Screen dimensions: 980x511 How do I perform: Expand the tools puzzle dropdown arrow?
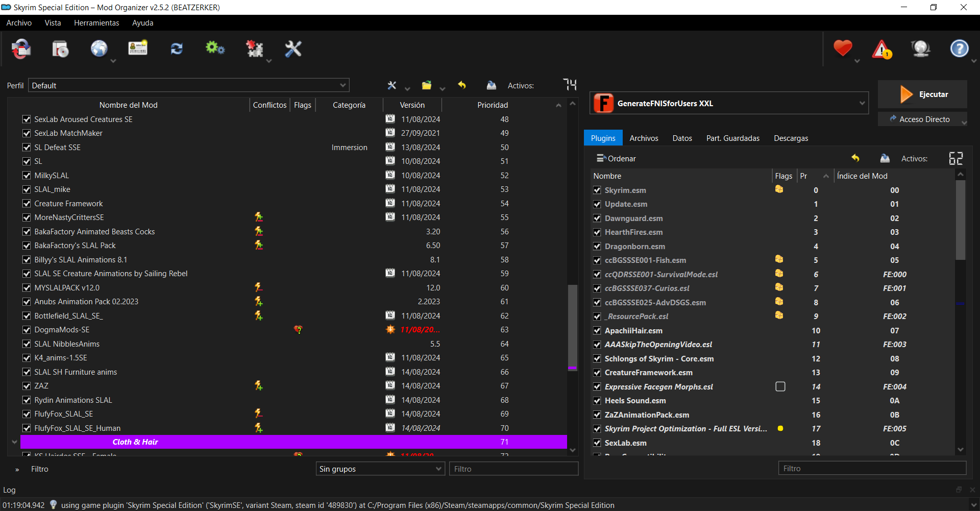point(269,61)
